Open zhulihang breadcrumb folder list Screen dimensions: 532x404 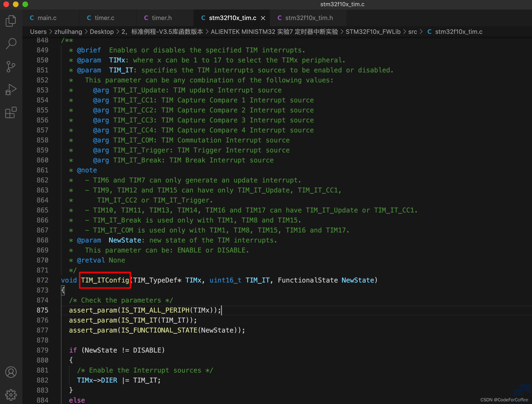pyautogui.click(x=68, y=32)
